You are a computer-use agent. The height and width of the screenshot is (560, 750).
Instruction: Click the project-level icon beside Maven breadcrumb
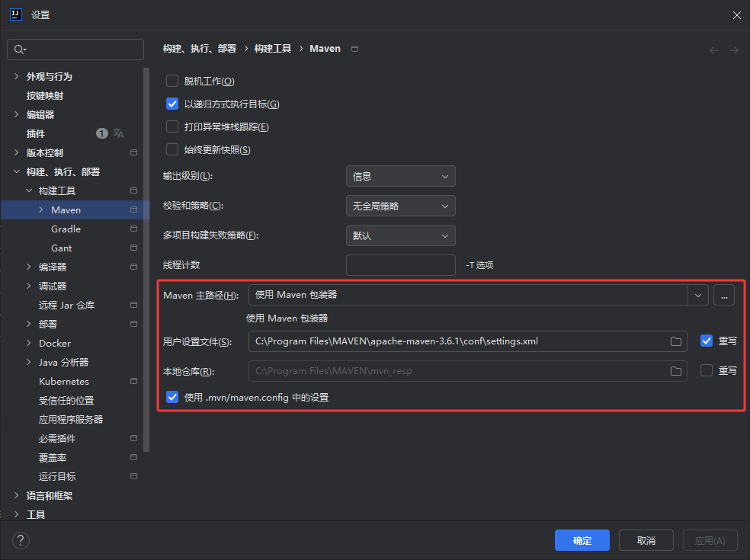(x=354, y=49)
